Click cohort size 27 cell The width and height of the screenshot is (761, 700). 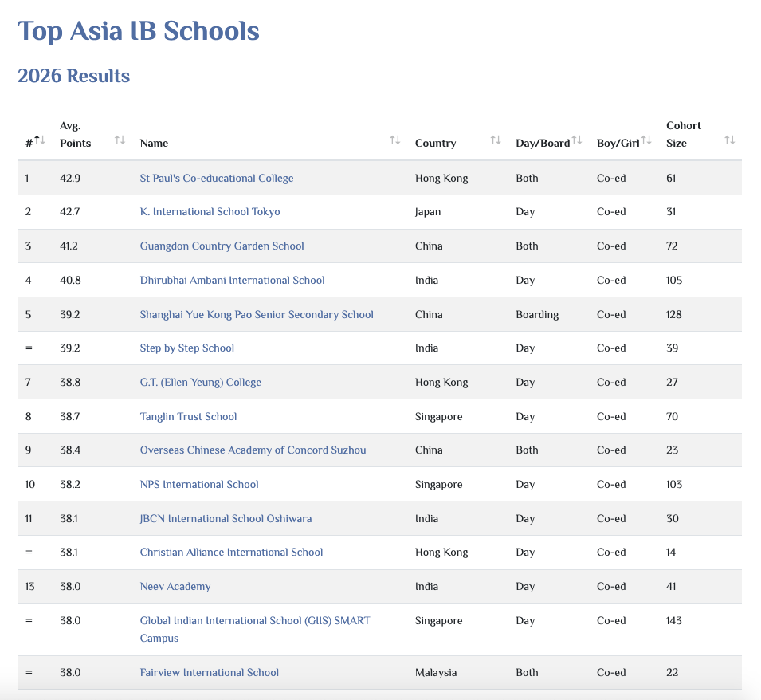click(672, 383)
